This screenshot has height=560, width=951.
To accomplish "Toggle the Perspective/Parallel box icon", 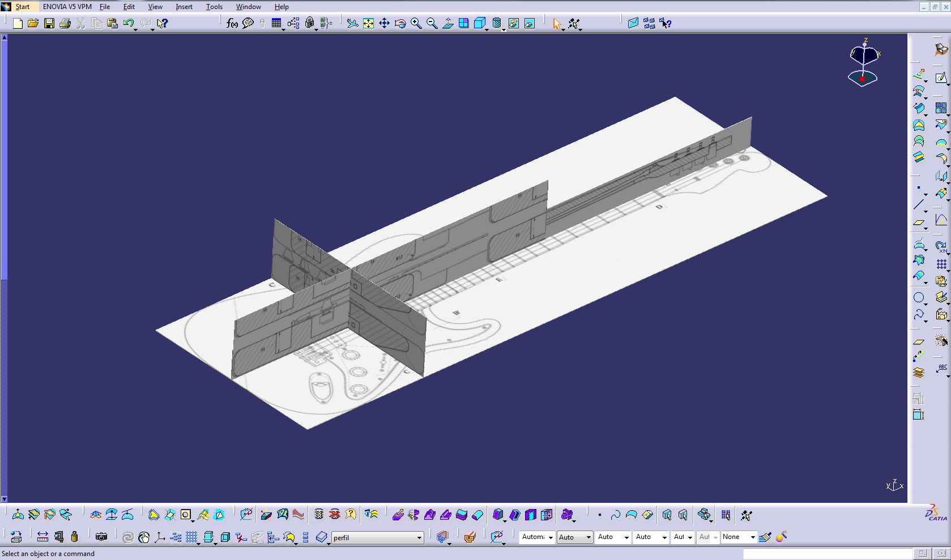I will click(225, 537).
